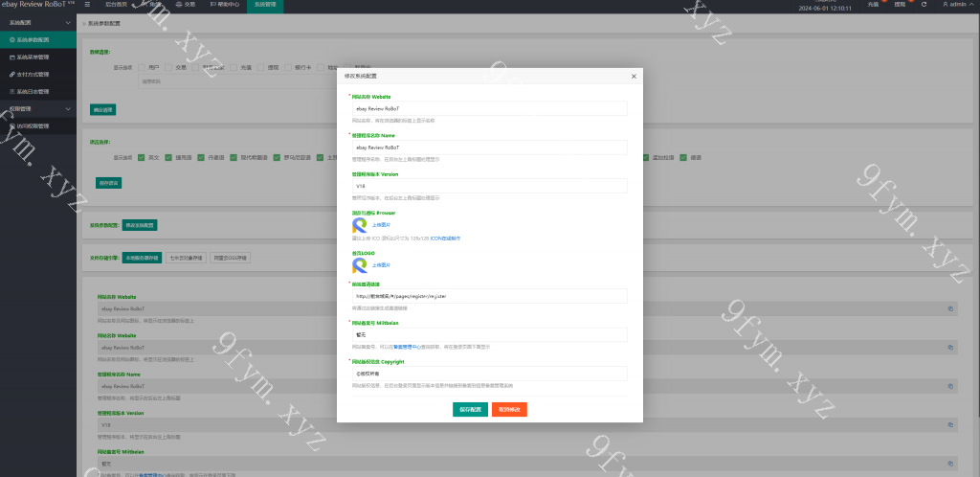The height and width of the screenshot is (477, 980).
Task: Close the 修改系统配置 dialog with X
Action: click(634, 77)
